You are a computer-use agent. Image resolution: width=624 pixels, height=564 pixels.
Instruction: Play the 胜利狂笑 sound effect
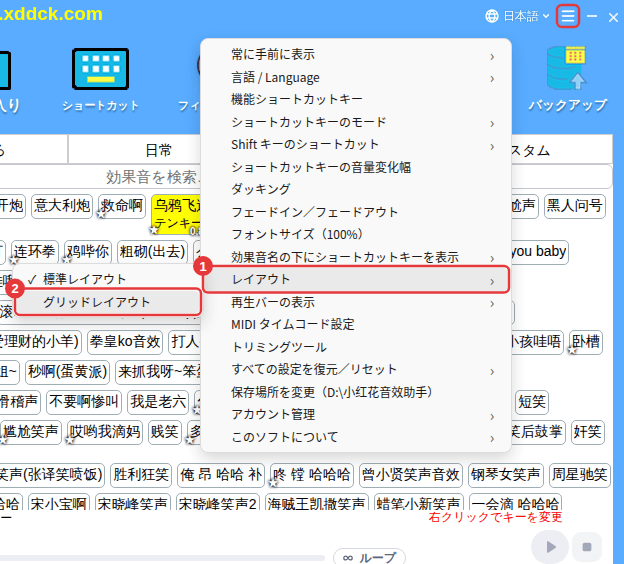141,475
